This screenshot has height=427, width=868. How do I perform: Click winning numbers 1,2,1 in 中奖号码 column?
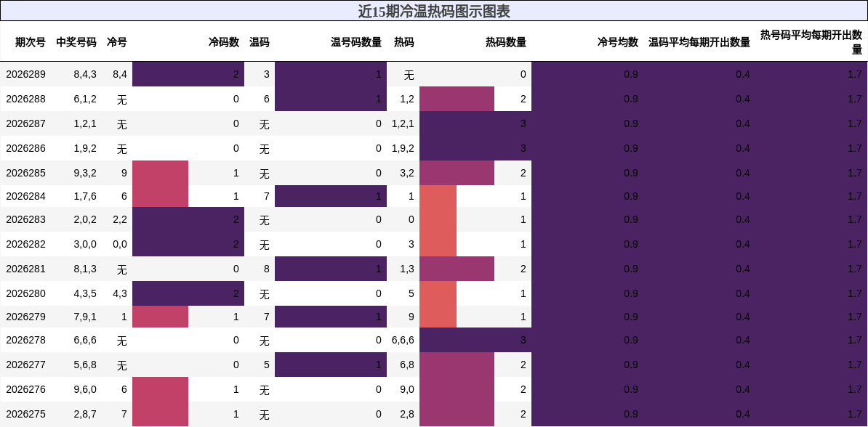[x=85, y=123]
